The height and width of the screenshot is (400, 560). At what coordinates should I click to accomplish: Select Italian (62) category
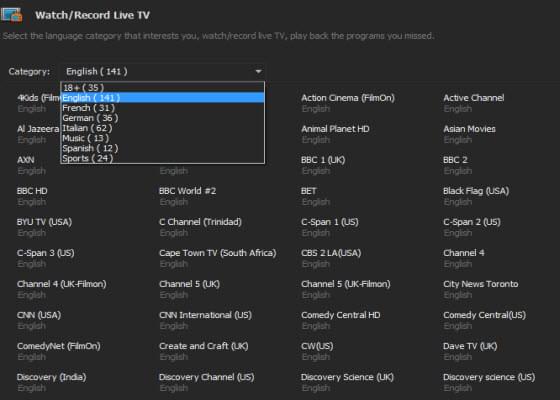pos(162,128)
